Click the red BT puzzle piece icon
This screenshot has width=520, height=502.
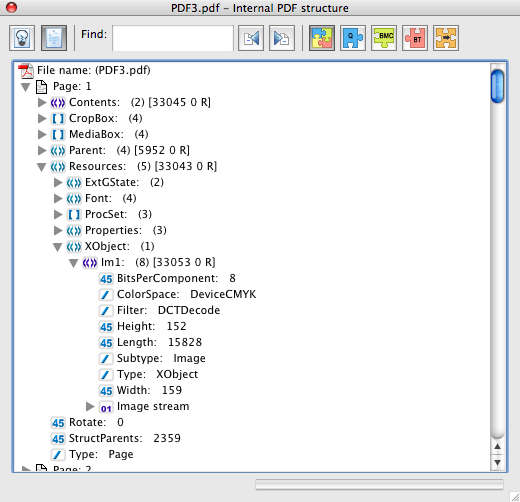pyautogui.click(x=415, y=38)
